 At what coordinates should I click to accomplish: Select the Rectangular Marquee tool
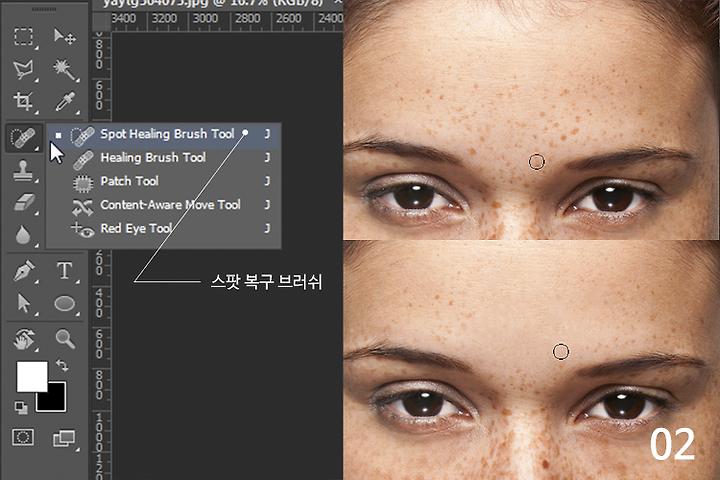click(x=23, y=38)
